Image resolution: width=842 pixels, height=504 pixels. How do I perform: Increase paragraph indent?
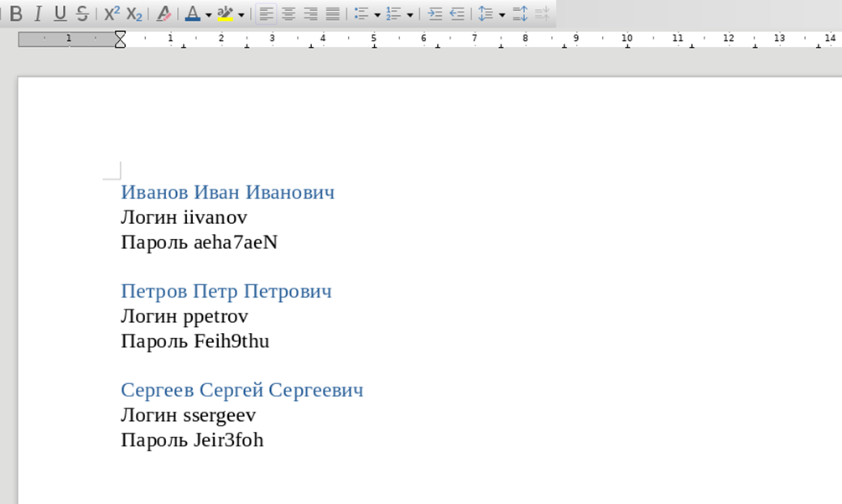point(435,14)
